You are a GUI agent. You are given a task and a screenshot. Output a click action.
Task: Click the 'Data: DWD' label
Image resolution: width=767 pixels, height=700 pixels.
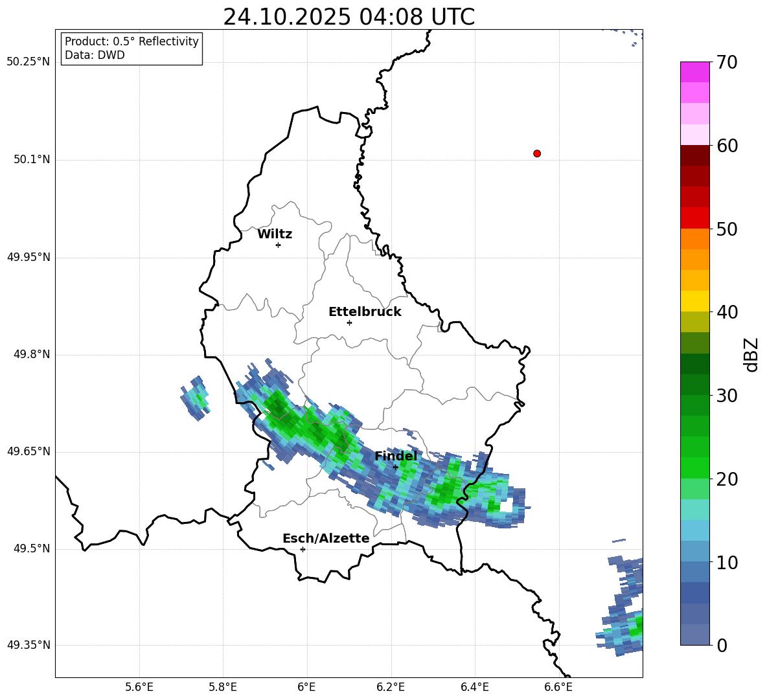click(95, 55)
